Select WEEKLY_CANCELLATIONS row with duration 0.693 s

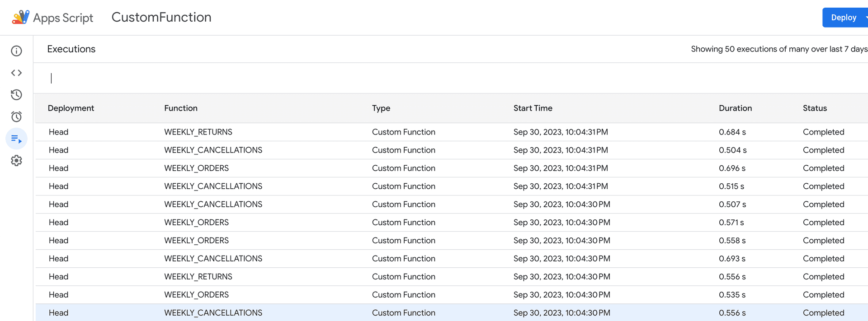[452, 258]
